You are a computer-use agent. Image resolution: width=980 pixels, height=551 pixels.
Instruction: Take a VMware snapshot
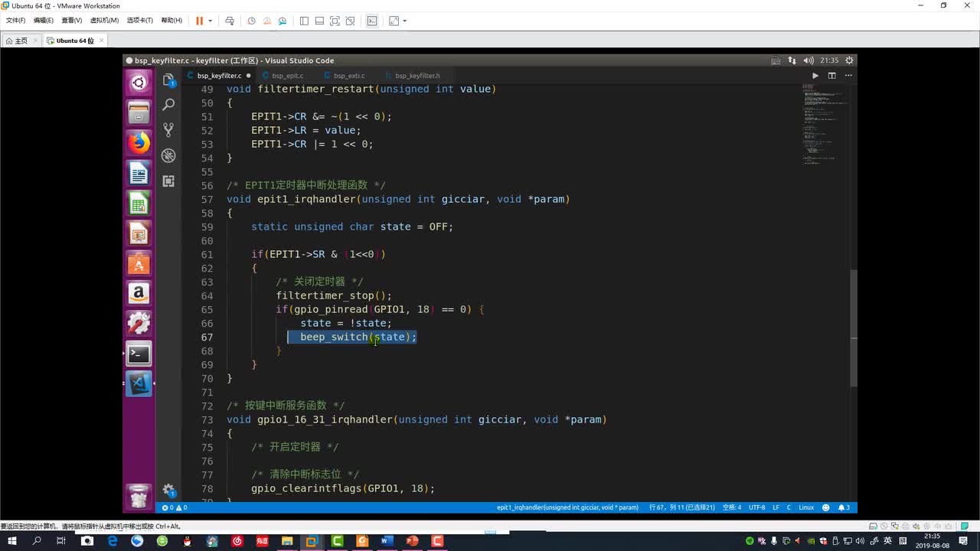coord(251,21)
